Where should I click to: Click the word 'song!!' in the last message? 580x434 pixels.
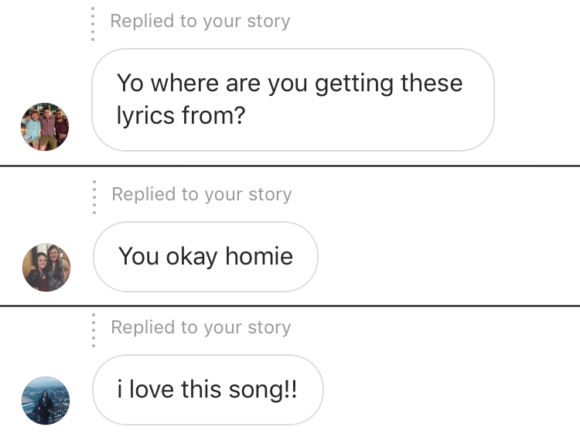pos(263,390)
